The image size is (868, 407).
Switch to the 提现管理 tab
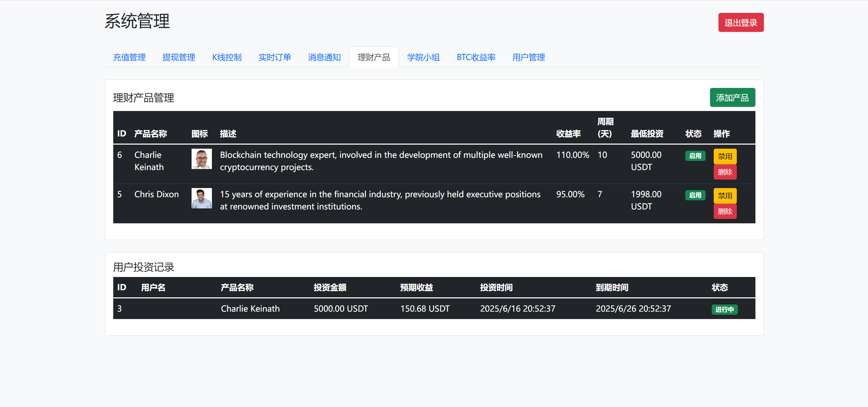click(179, 57)
